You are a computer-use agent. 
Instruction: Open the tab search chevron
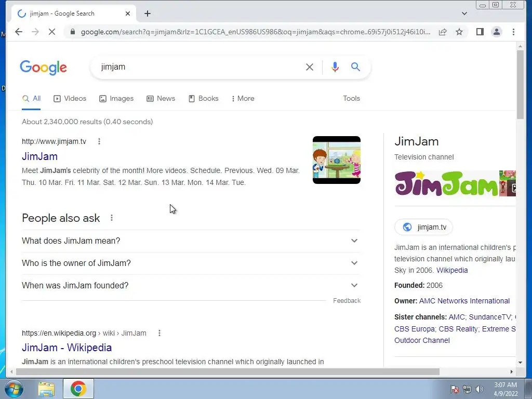click(x=464, y=14)
